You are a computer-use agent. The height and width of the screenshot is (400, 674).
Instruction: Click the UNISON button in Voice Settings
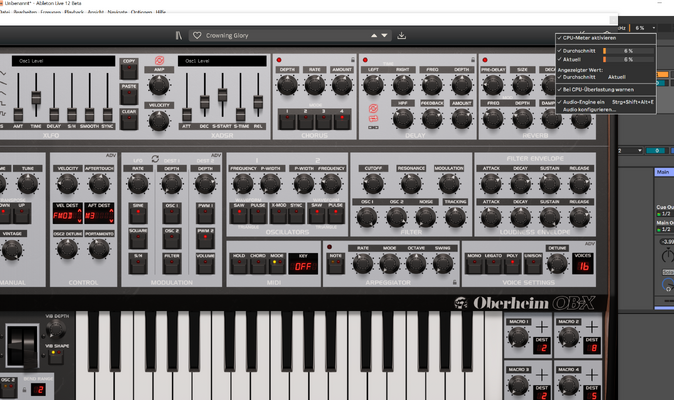point(533,263)
